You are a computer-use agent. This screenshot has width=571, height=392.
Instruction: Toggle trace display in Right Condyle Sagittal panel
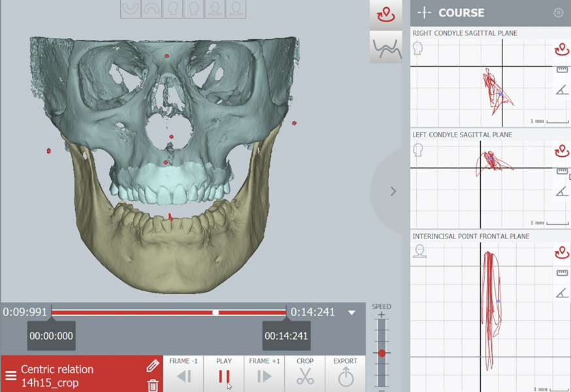click(561, 50)
